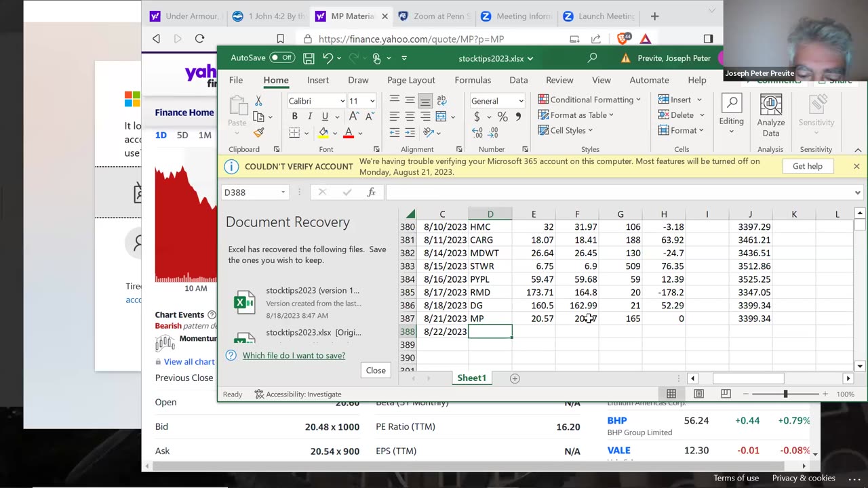The height and width of the screenshot is (488, 868).
Task: Select the Format Painter brush
Action: click(258, 132)
